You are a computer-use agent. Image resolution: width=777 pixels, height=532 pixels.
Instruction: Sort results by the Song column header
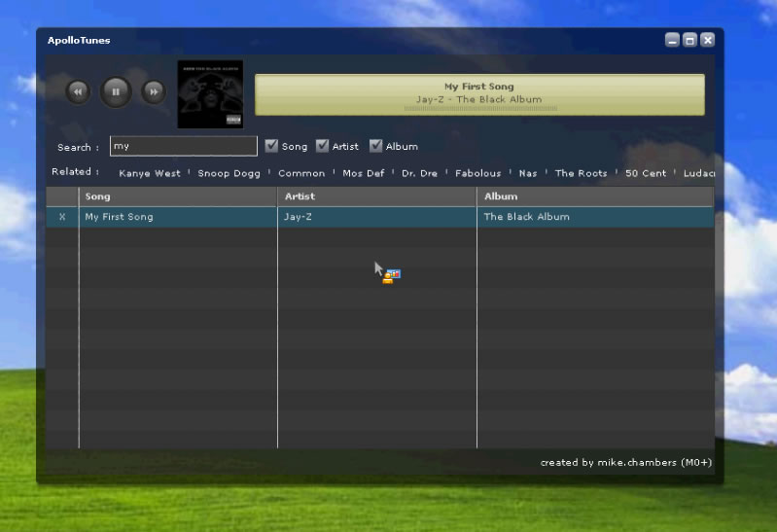(178, 196)
